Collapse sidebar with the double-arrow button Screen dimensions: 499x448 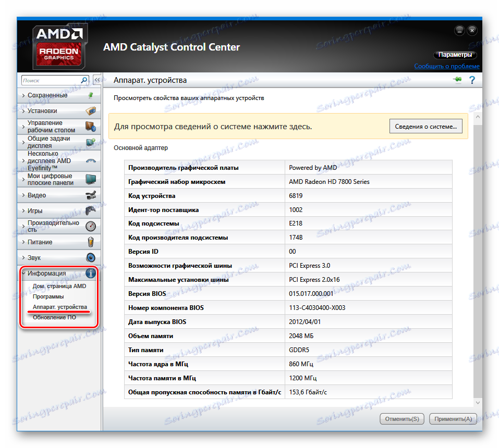[98, 80]
